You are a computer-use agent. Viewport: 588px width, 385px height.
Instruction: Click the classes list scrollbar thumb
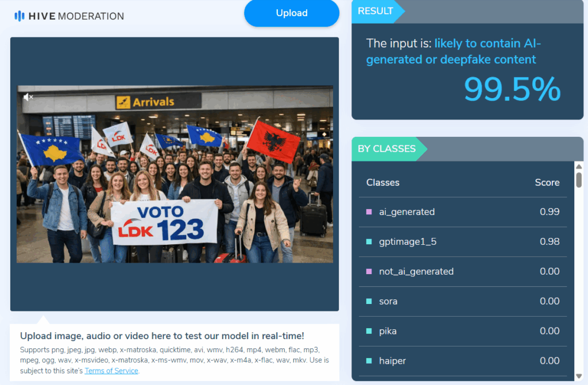[x=579, y=180]
